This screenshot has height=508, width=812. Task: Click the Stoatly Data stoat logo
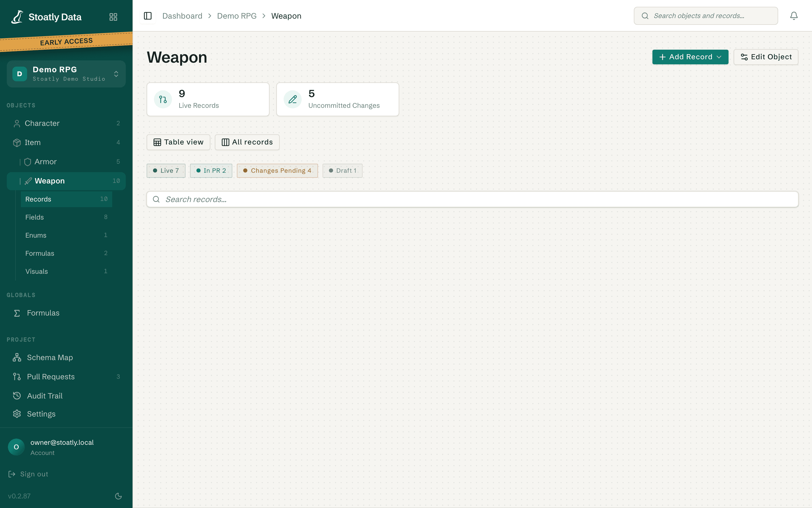pos(17,17)
